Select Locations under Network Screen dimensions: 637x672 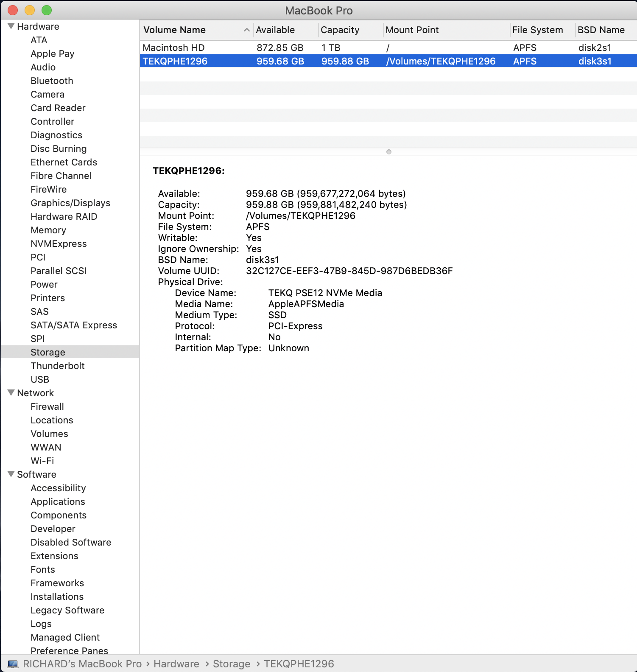(52, 420)
